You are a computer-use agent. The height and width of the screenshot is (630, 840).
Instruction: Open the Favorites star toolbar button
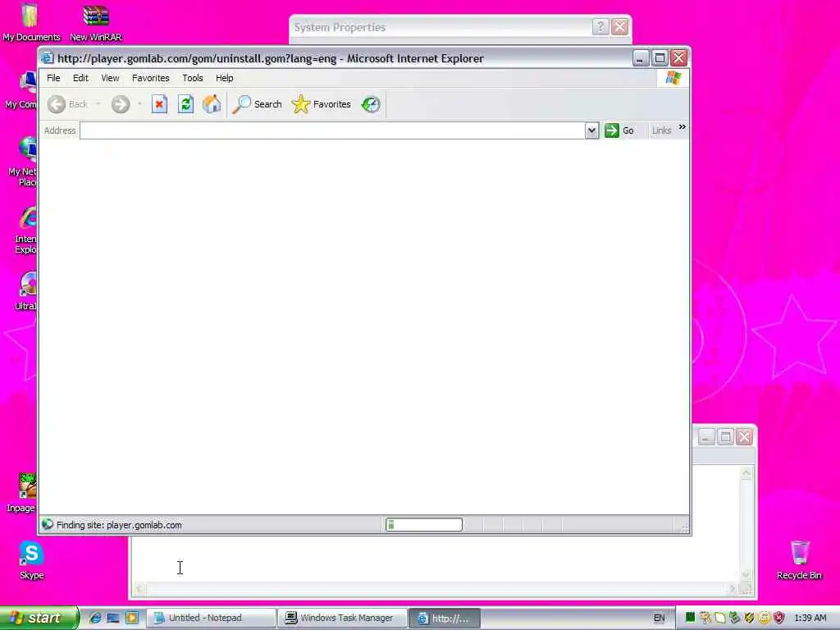pos(322,104)
